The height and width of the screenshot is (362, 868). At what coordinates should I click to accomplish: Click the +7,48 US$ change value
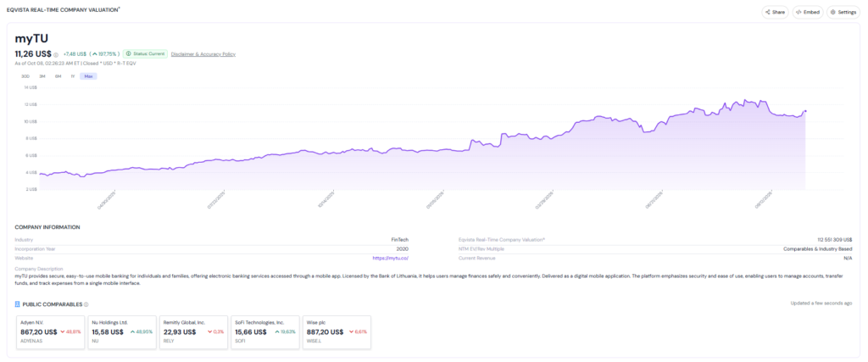(75, 54)
